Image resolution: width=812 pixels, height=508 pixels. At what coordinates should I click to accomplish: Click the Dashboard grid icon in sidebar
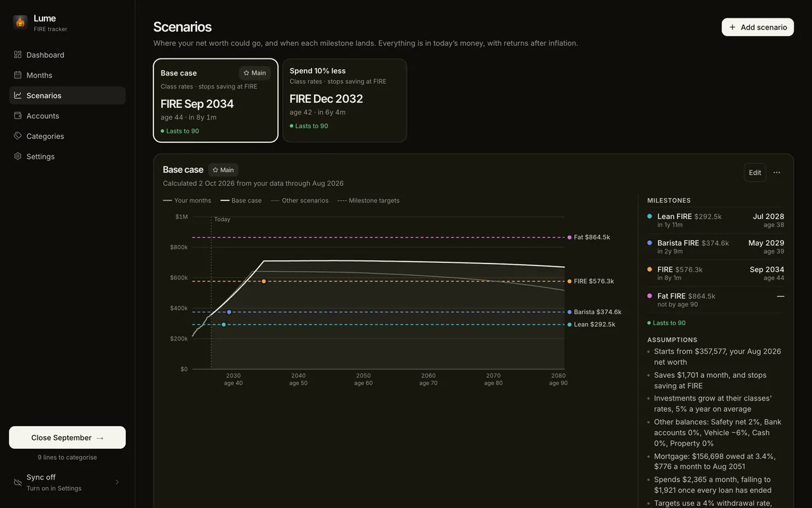click(x=18, y=55)
